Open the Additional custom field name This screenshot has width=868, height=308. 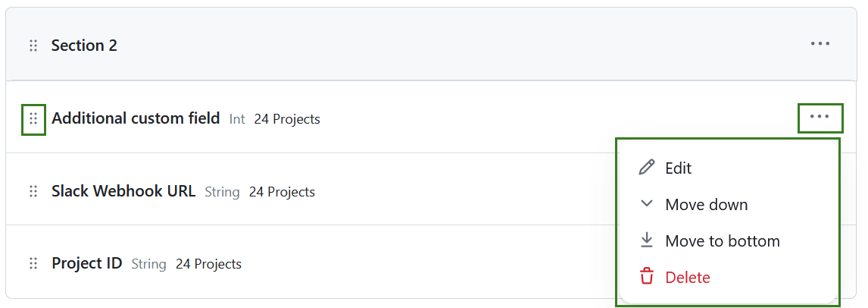coord(136,118)
